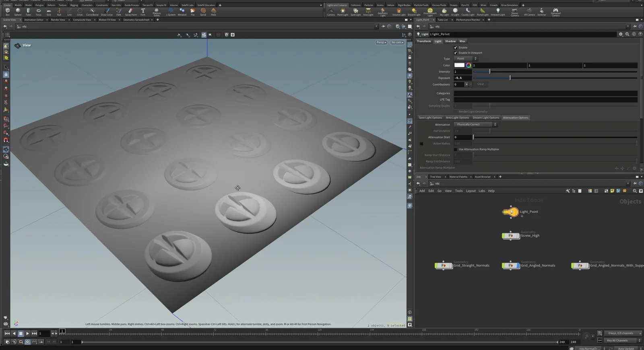The width and height of the screenshot is (644, 350).
Task: Select the Box shelf tool
Action: click(8, 12)
